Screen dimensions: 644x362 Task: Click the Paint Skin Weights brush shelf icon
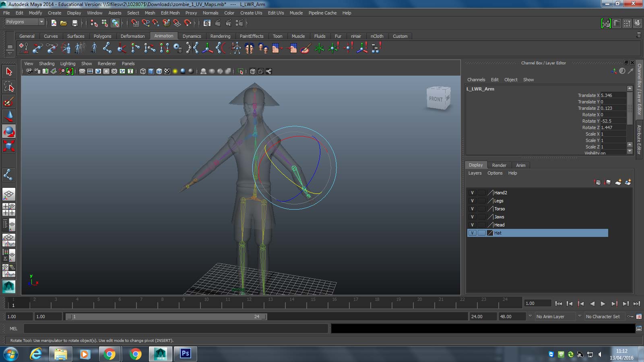point(305,48)
